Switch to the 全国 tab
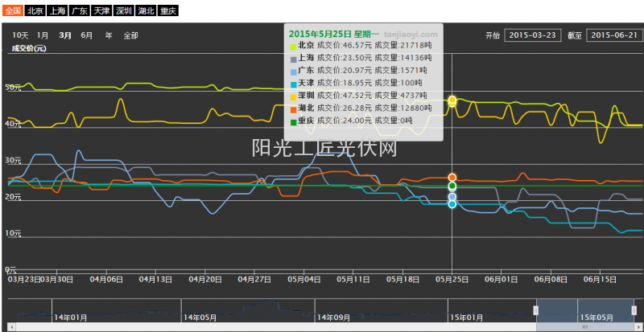The width and height of the screenshot is (644, 332). [13, 11]
